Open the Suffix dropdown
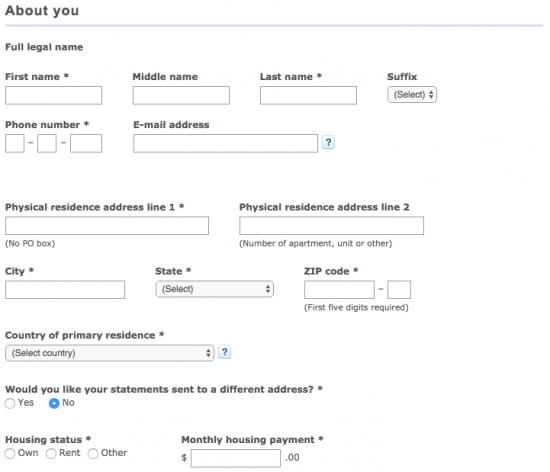The width and height of the screenshot is (550, 472). click(412, 95)
